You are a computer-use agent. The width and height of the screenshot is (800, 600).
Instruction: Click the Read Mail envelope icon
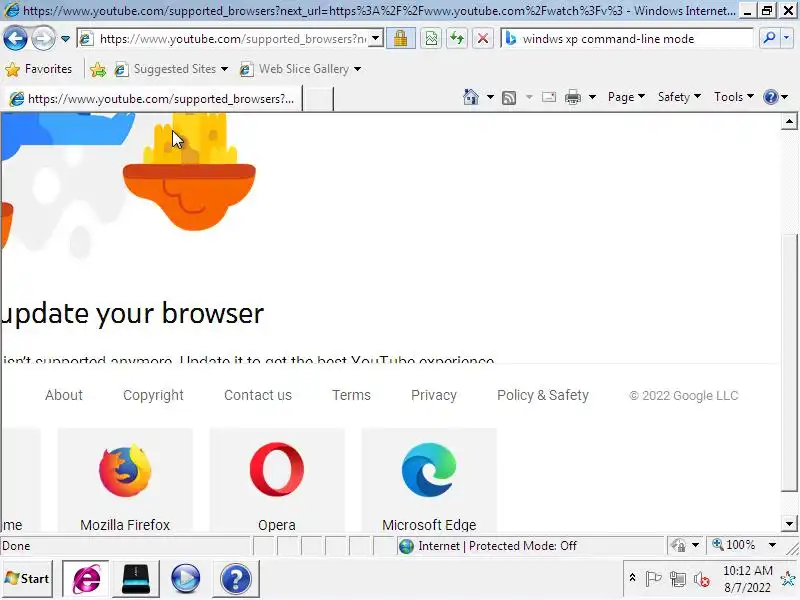[549, 97]
